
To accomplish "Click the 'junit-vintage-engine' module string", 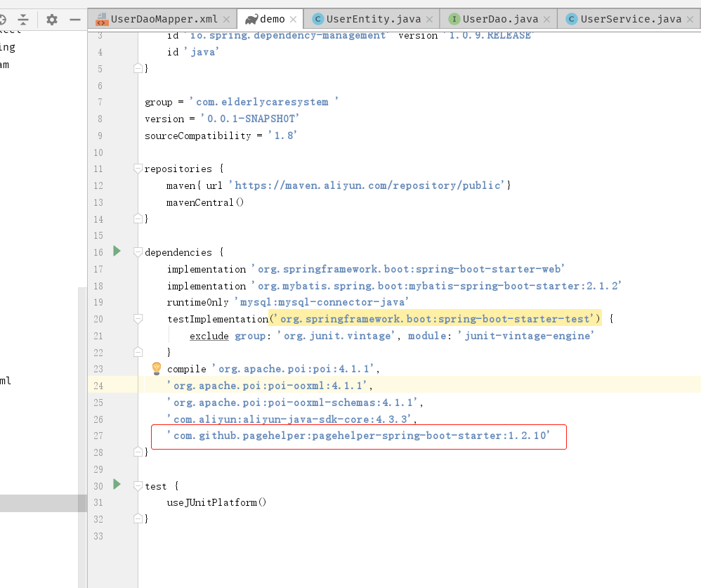I will (526, 336).
